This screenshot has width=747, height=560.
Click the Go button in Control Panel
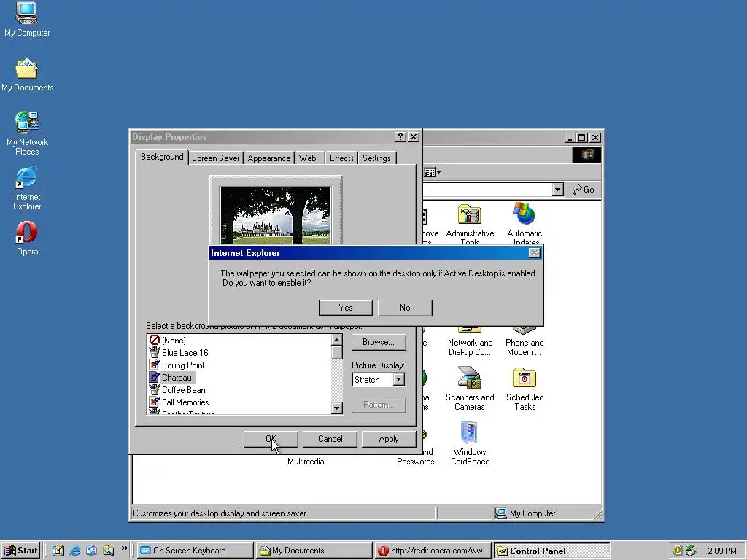point(584,190)
